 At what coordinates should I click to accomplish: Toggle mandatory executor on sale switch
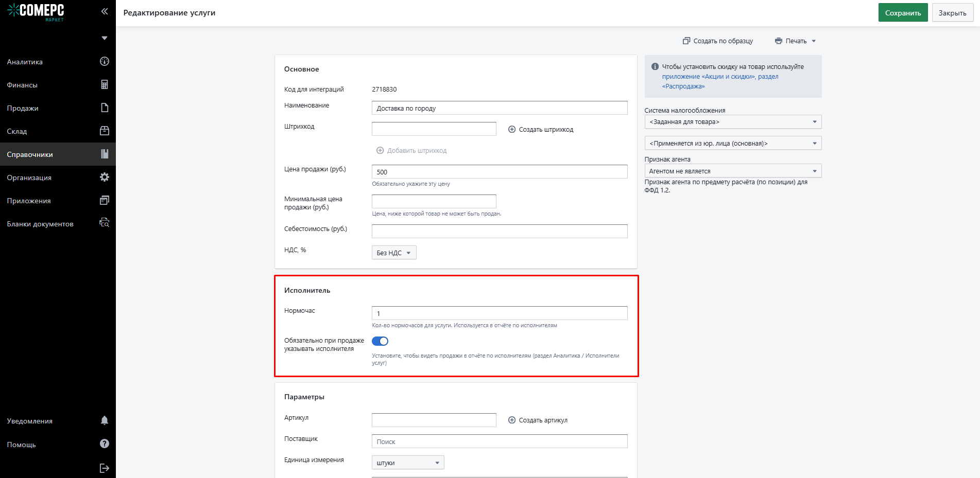(380, 341)
